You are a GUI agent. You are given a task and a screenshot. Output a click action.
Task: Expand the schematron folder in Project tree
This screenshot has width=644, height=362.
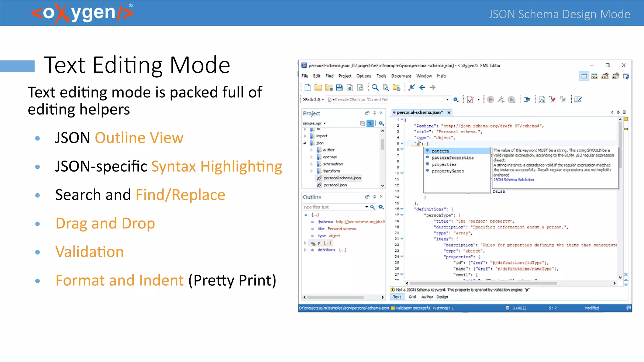click(x=312, y=164)
